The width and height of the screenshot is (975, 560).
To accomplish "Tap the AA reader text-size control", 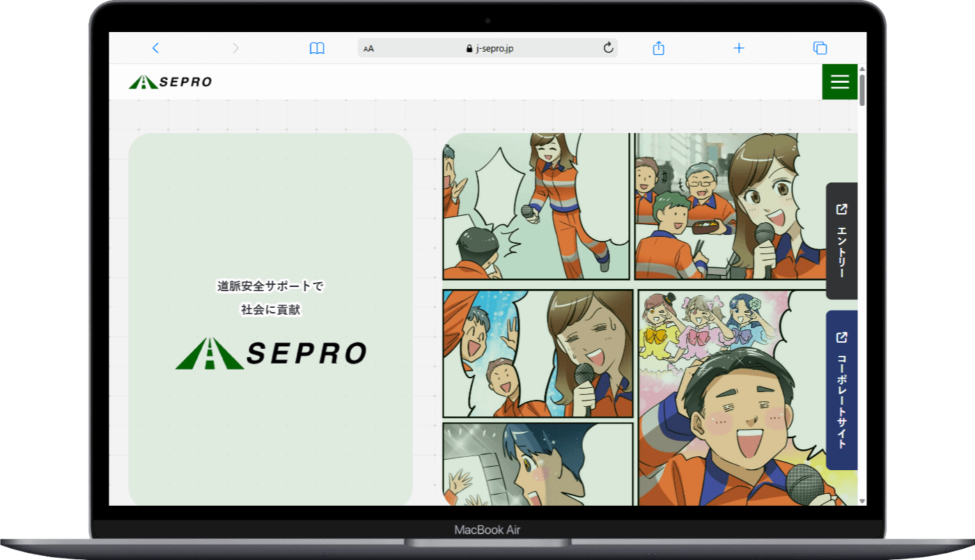I will tap(368, 49).
